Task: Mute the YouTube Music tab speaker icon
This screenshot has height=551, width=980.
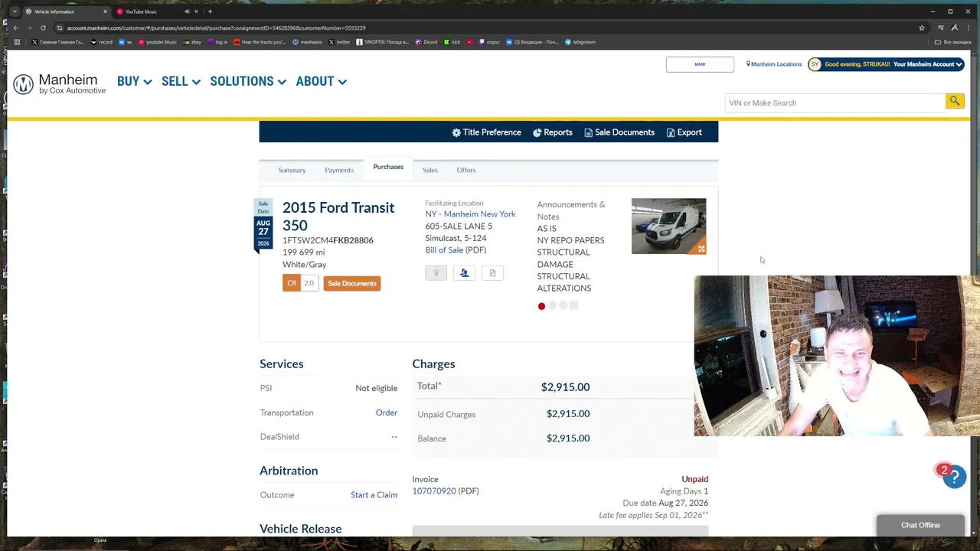Action: coord(187,11)
